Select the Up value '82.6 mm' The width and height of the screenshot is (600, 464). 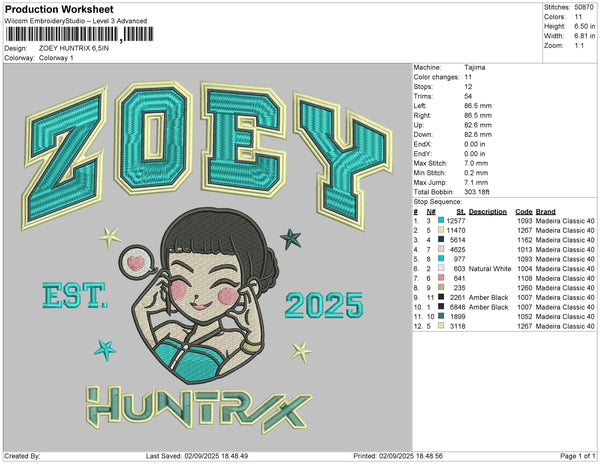coord(478,125)
